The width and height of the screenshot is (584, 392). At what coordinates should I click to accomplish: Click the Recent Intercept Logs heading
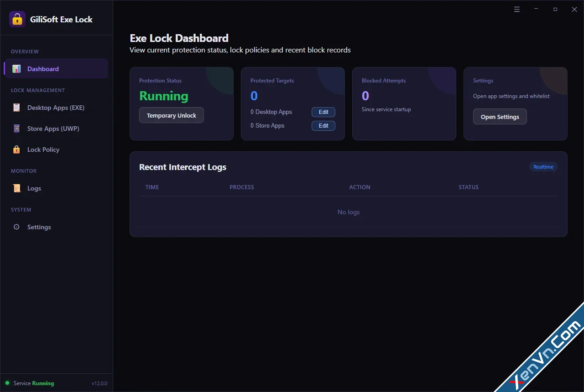[x=183, y=167]
